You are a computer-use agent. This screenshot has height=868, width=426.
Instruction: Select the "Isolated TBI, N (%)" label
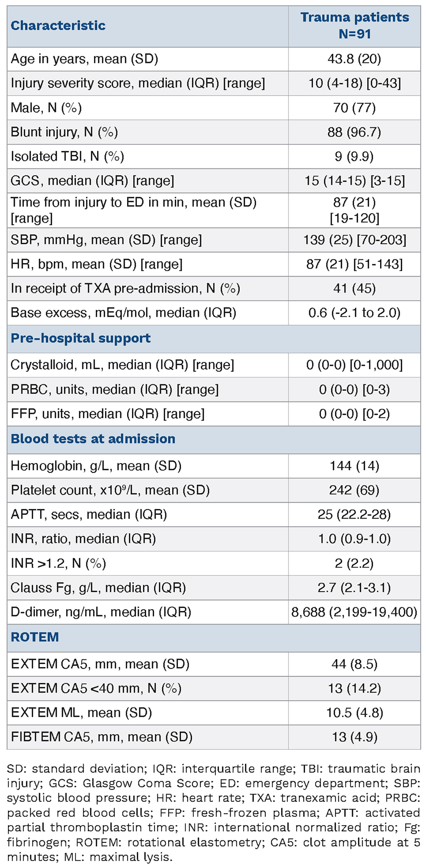[68, 156]
